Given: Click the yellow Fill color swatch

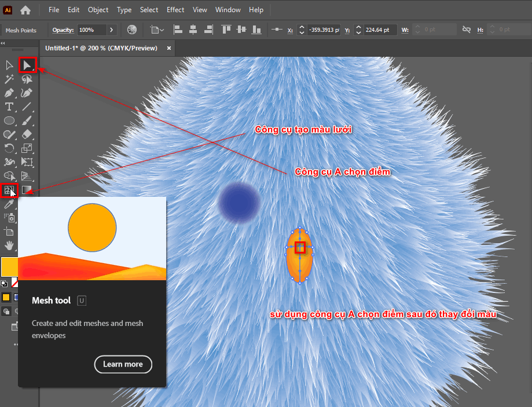Looking at the screenshot, I should tap(9, 267).
